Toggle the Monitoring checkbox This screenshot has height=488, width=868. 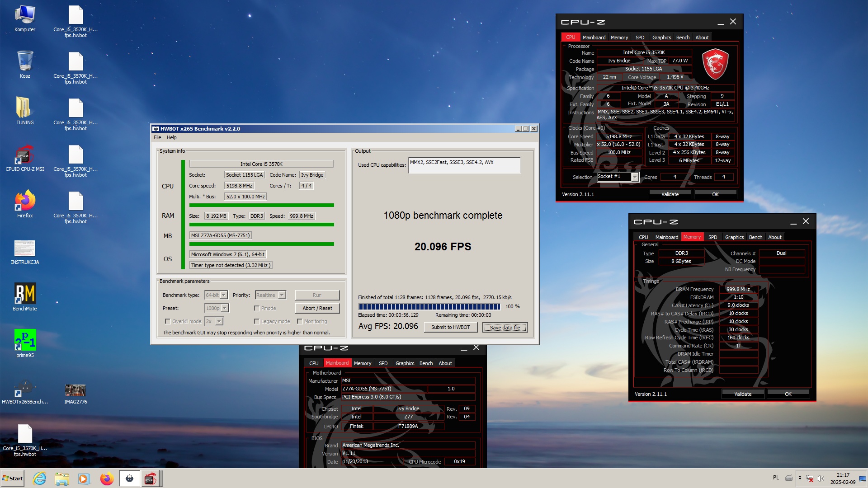point(300,321)
